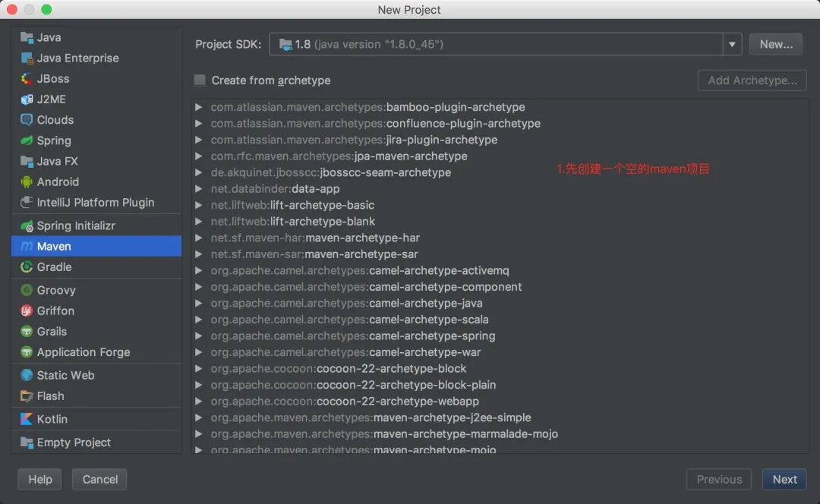Select Clouds in the project list
The width and height of the screenshot is (820, 504).
pos(52,120)
